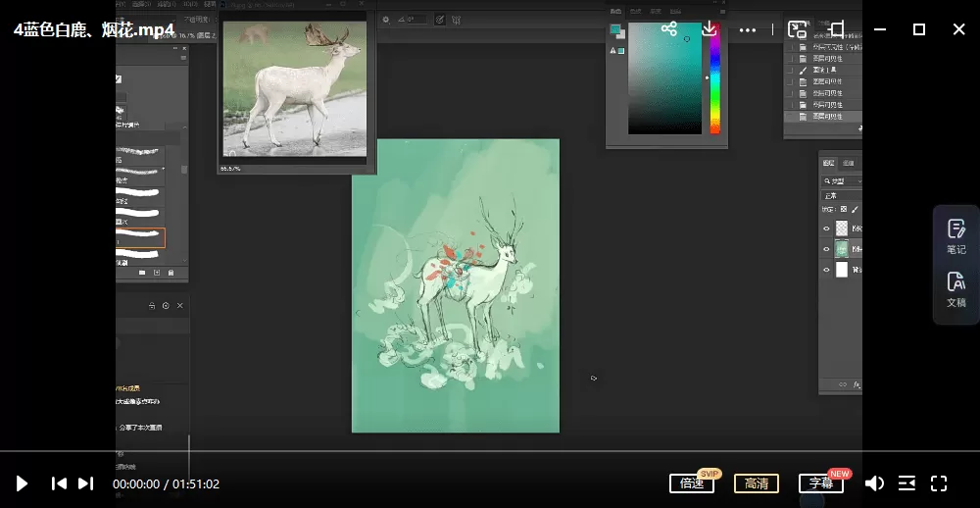Viewport: 980px width, 508px height.
Task: Open the 笔记 notes panel
Action: point(955,236)
